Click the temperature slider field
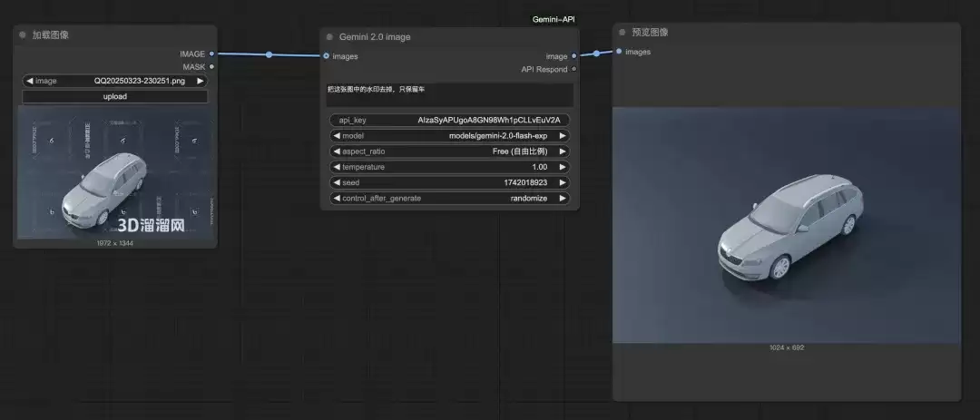The width and height of the screenshot is (980, 420). pyautogui.click(x=449, y=167)
